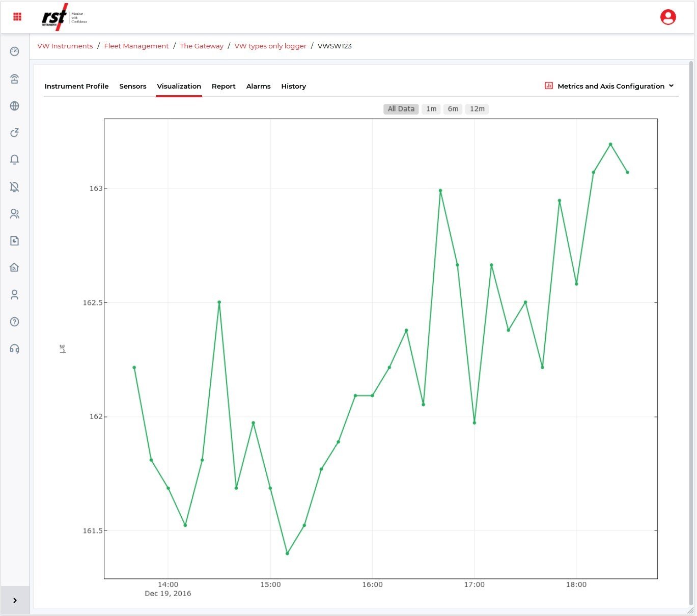Select the 12m range button
This screenshot has height=616, width=697.
pyautogui.click(x=477, y=109)
